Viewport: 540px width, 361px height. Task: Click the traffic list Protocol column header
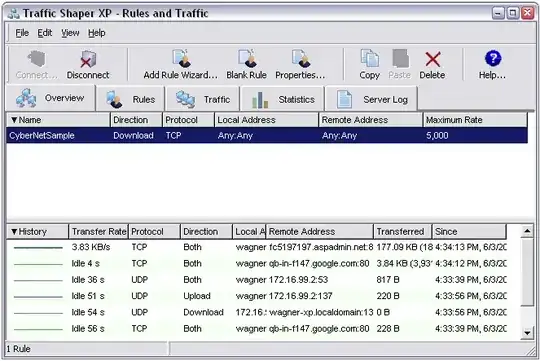tap(154, 231)
